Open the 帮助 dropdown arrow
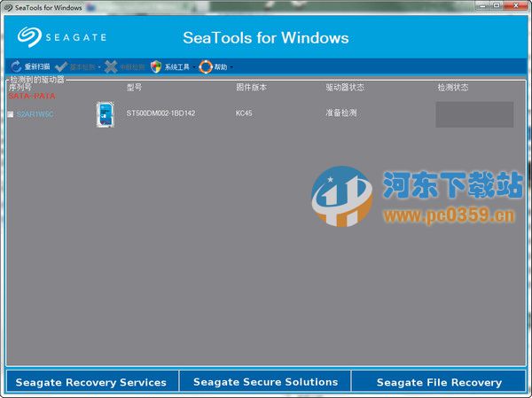This screenshot has width=532, height=398. (x=231, y=67)
